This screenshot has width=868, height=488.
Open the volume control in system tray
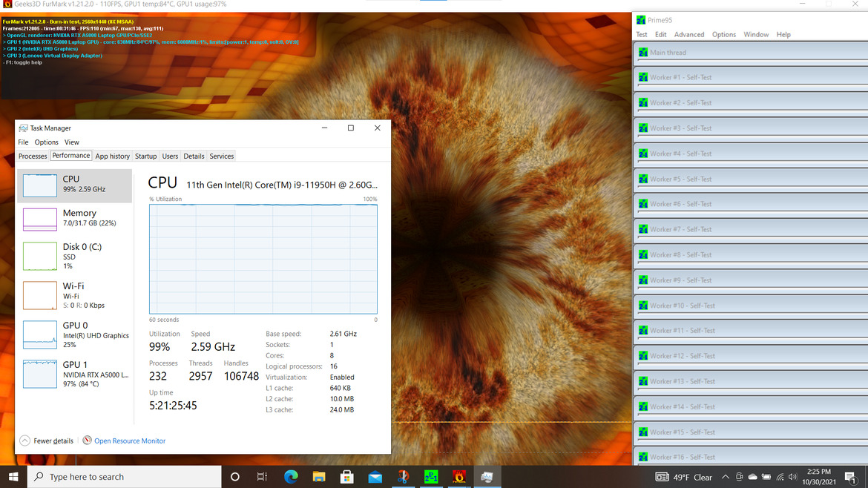(x=793, y=477)
